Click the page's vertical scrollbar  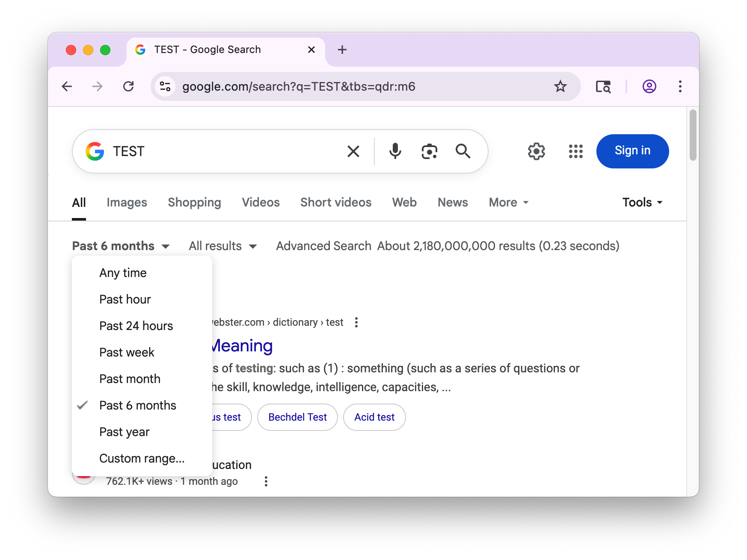click(x=693, y=136)
